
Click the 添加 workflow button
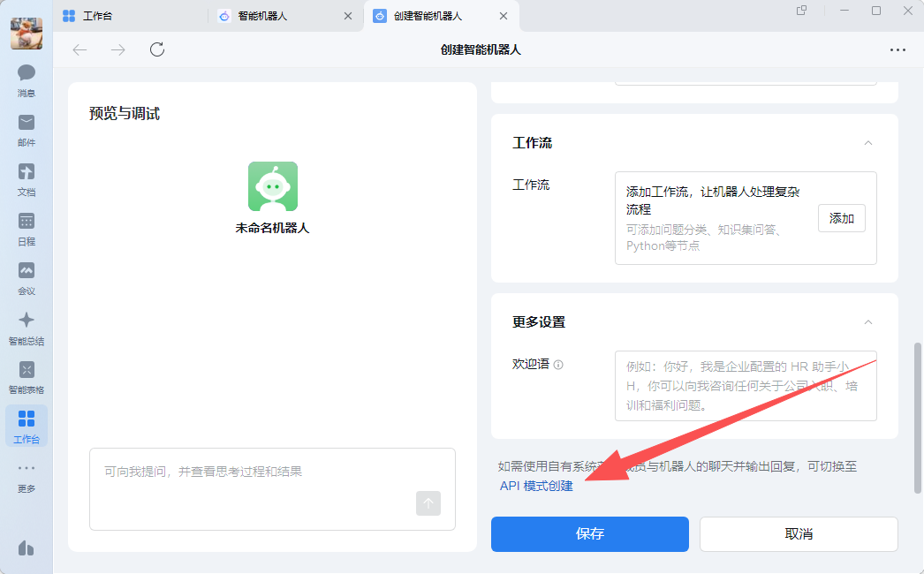[841, 218]
